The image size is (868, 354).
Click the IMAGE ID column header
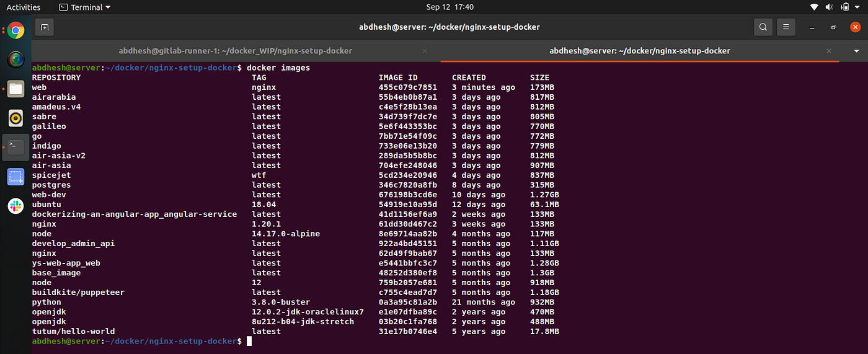click(x=398, y=77)
